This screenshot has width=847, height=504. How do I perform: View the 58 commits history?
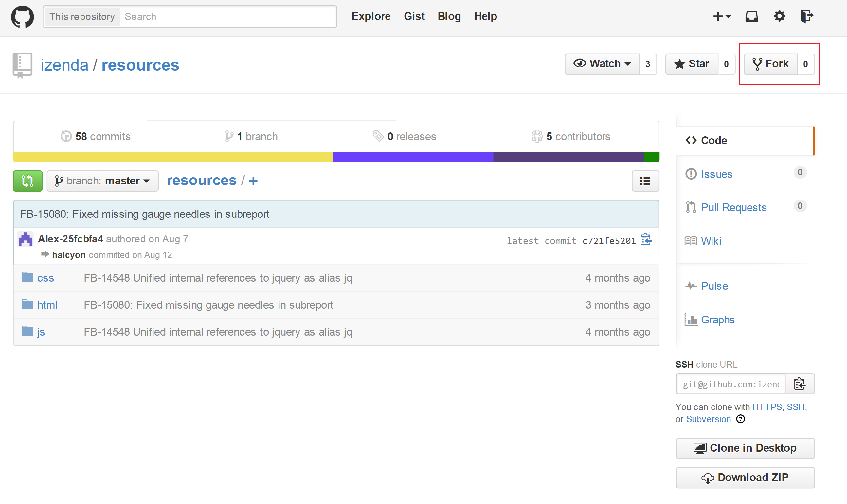(x=96, y=136)
